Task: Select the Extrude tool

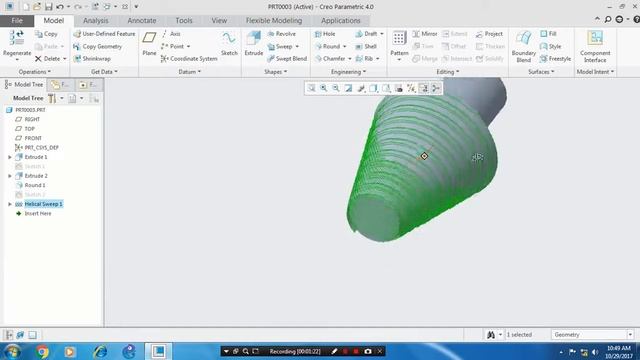Action: tap(253, 44)
